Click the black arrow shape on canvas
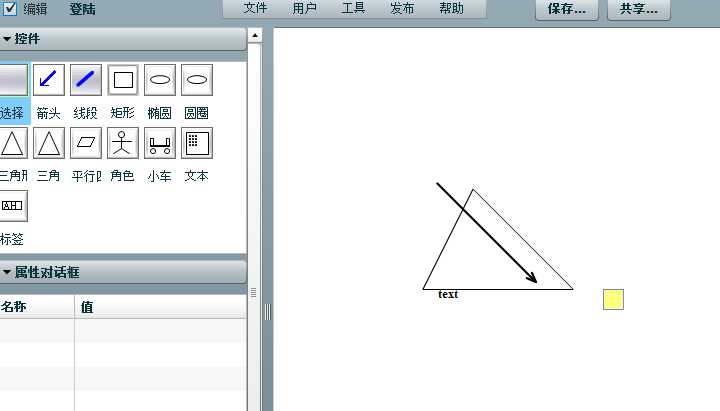The image size is (720, 411). [x=487, y=233]
